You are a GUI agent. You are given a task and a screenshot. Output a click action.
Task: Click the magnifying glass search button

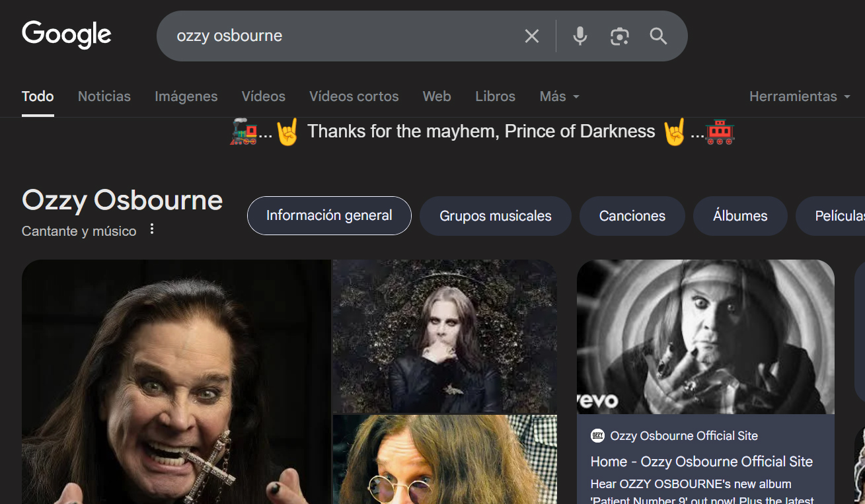[x=658, y=36]
